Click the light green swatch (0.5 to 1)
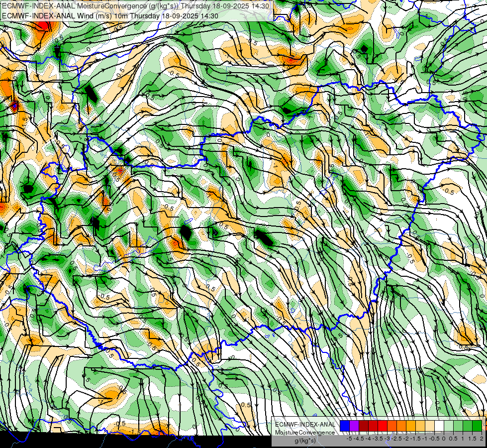This screenshot has height=448, width=487. pos(458,426)
